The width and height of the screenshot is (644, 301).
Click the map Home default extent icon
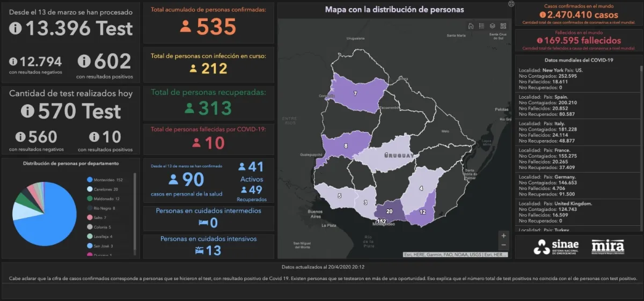coord(471,26)
